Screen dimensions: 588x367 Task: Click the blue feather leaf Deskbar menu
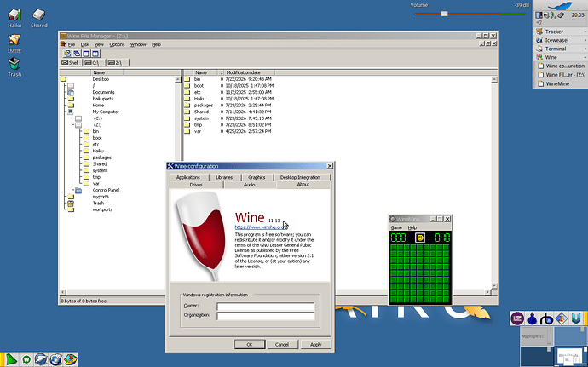click(x=560, y=6)
